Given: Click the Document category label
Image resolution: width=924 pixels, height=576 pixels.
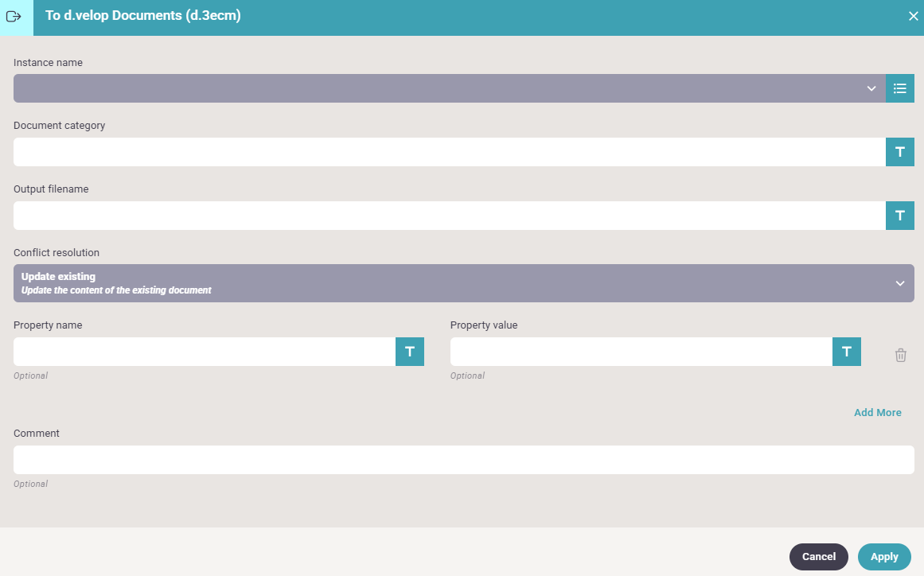Looking at the screenshot, I should [60, 126].
